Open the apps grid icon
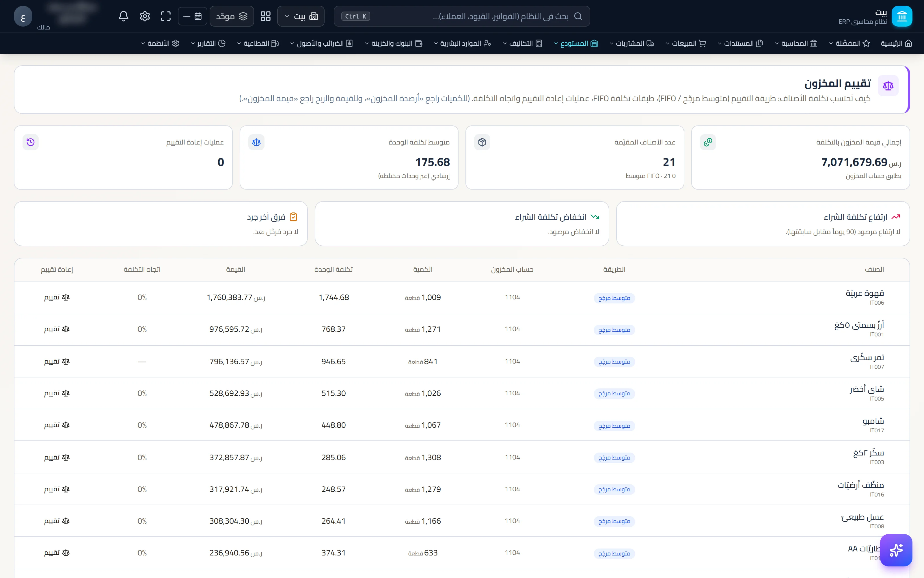This screenshot has width=924, height=578. 265,16
